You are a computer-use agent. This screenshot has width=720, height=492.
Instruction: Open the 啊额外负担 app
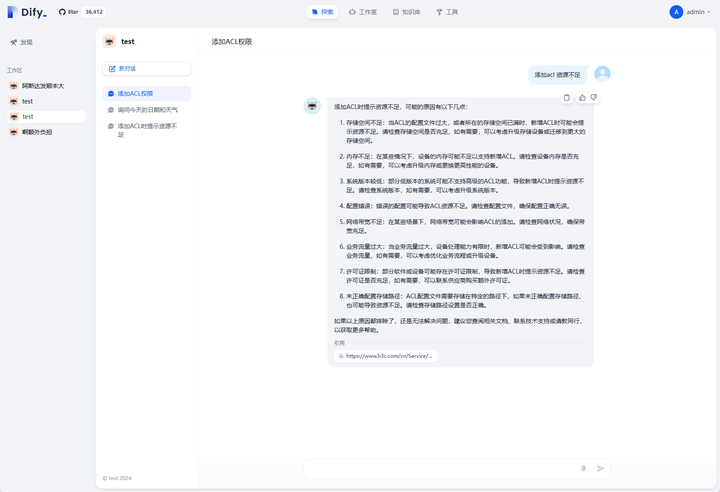46,132
